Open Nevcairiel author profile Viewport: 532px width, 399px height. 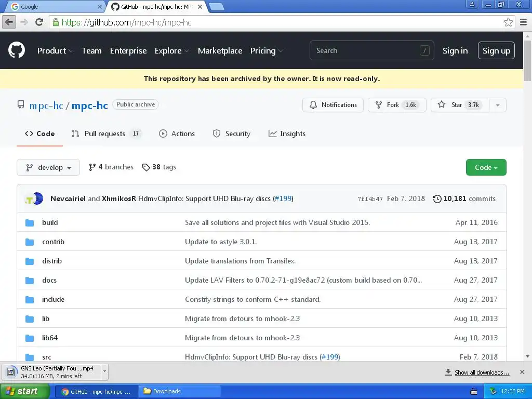pos(68,198)
